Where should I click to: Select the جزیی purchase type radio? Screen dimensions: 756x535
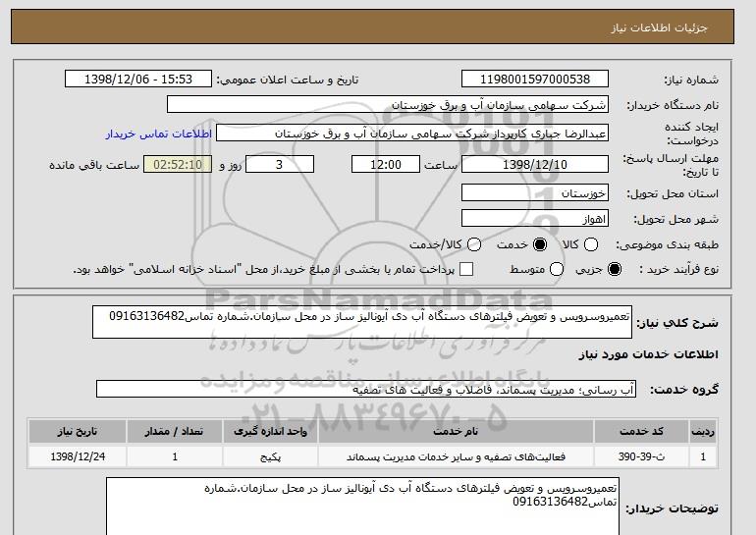coord(615,269)
